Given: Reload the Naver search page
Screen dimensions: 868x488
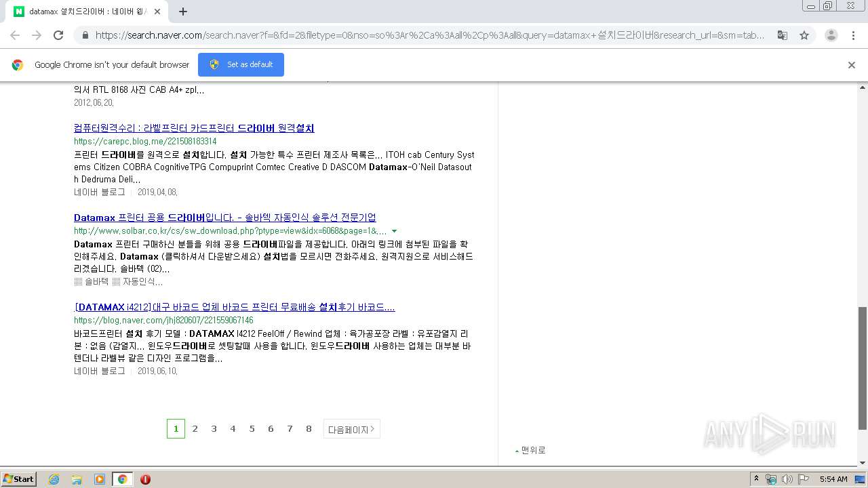Looking at the screenshot, I should (x=58, y=35).
